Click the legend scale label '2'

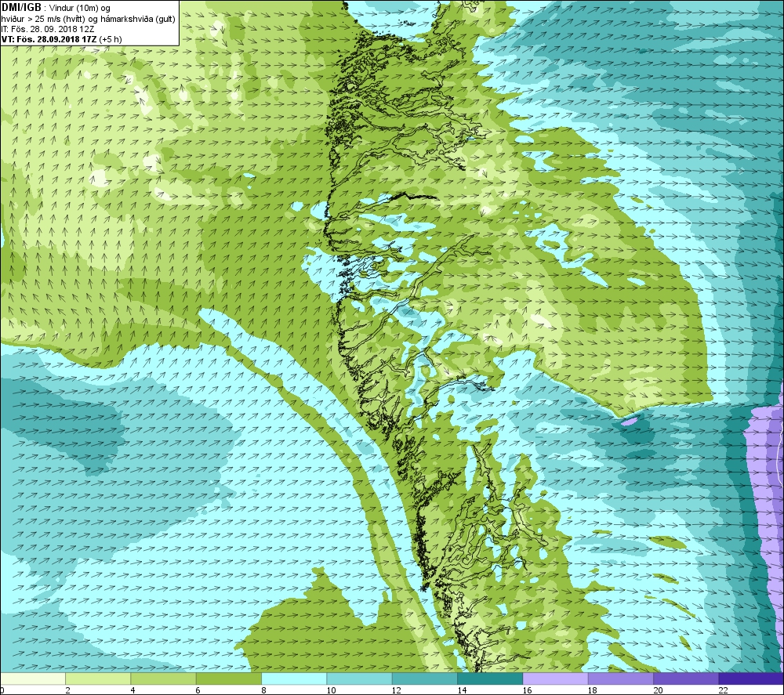click(67, 690)
